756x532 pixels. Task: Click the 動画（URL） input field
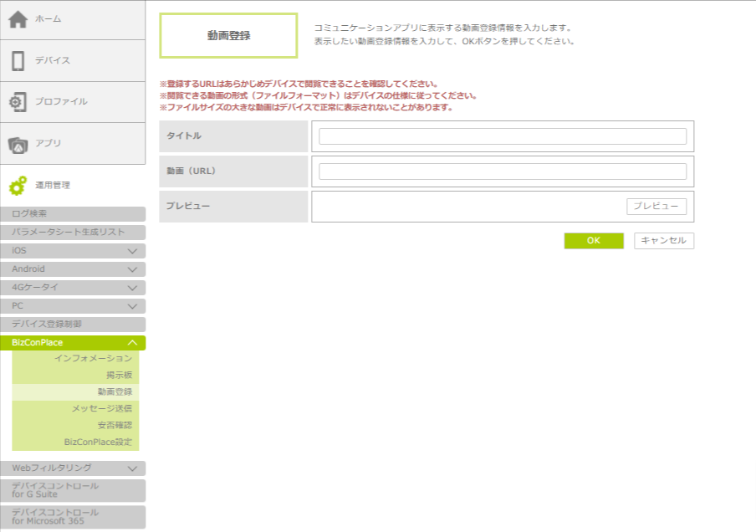(x=502, y=171)
